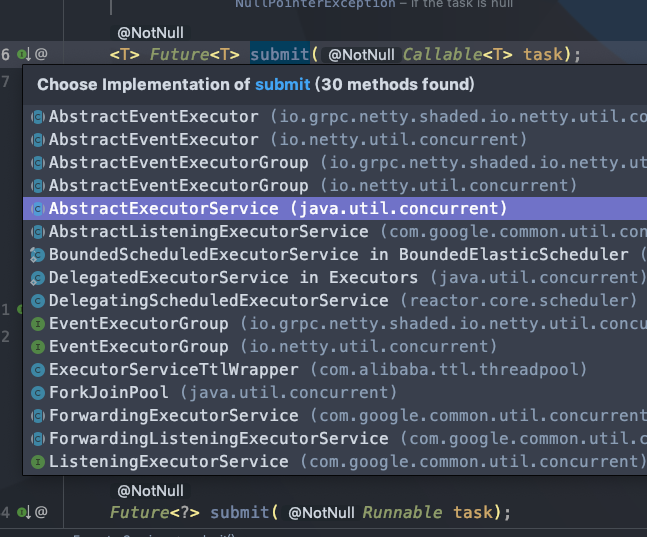The image size is (647, 537).
Task: Open ListeningExecutorService interface entry
Action: [x=335, y=461]
